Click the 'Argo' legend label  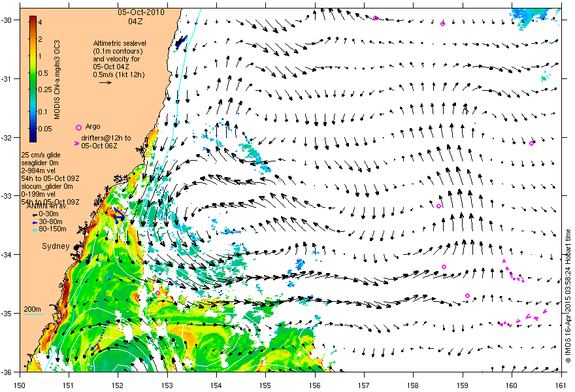point(92,127)
